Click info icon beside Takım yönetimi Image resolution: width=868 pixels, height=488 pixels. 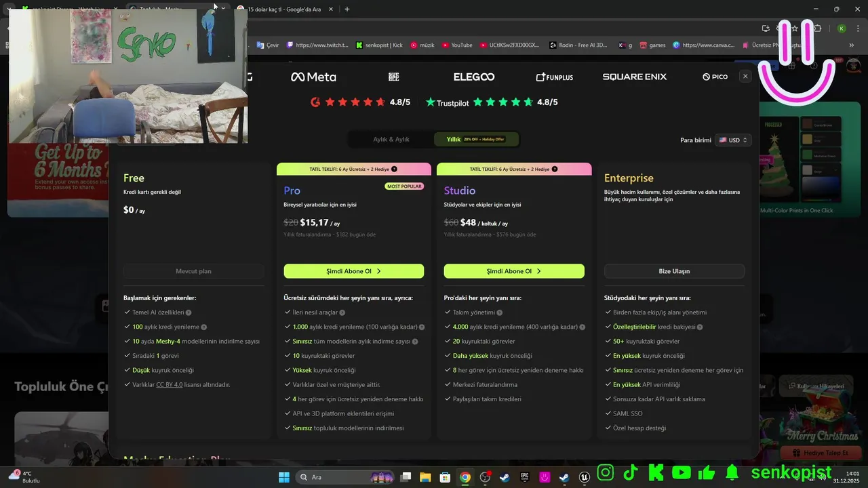(x=499, y=312)
